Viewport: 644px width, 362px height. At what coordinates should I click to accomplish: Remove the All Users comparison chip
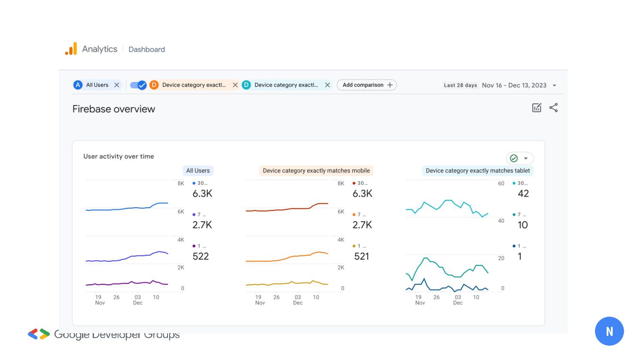[117, 85]
